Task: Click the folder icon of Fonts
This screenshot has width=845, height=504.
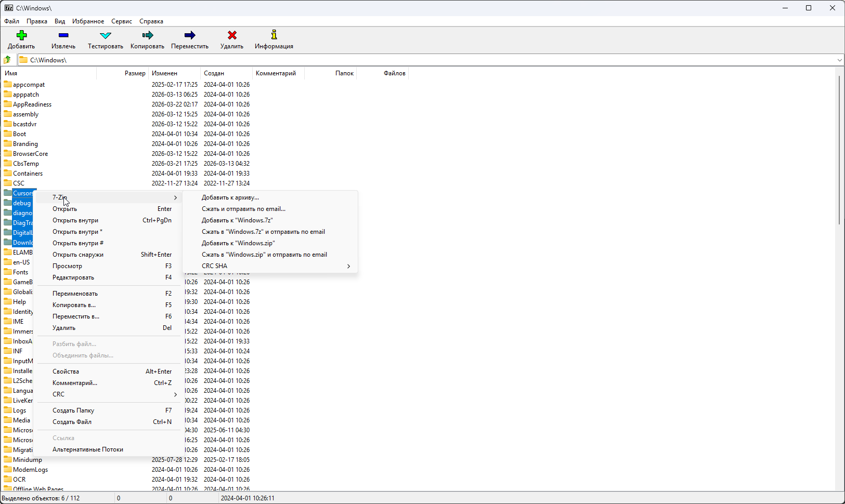Action: coord(8,272)
